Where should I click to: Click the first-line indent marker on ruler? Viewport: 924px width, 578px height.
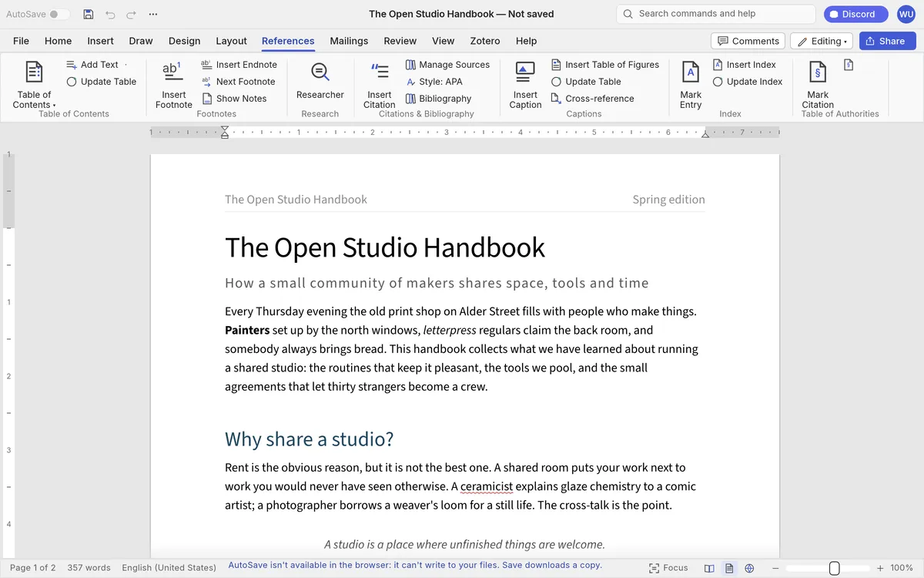click(x=225, y=129)
